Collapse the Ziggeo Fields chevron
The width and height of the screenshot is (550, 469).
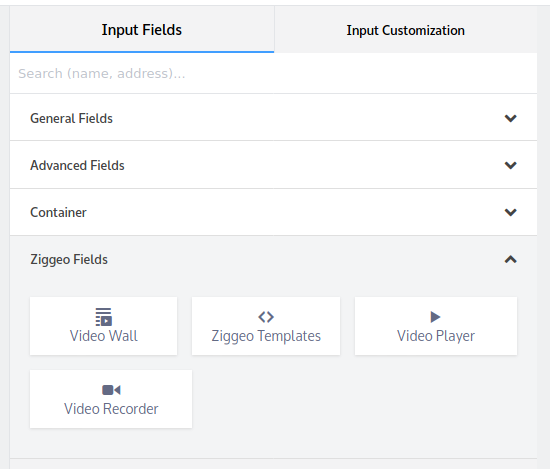tap(510, 259)
